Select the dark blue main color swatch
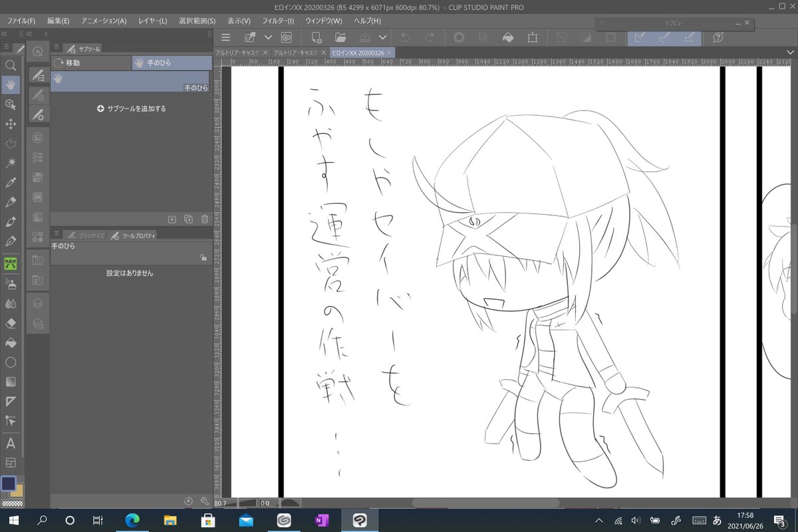Screen dimensions: 798x532 8,483
